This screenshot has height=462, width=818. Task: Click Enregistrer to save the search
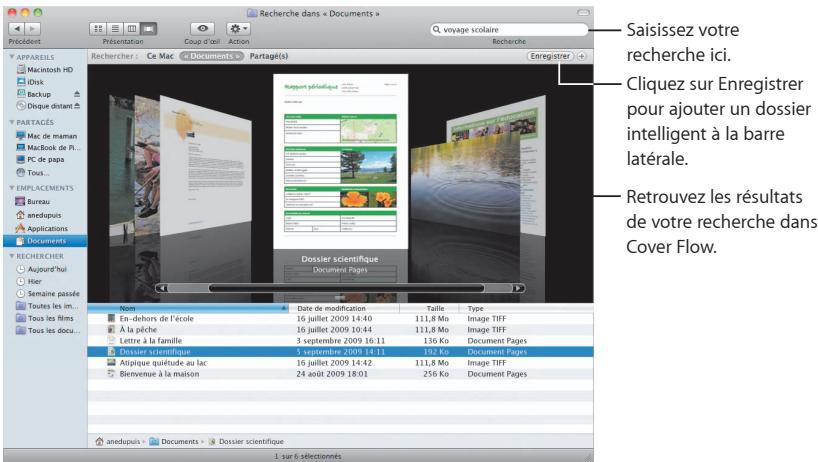550,56
